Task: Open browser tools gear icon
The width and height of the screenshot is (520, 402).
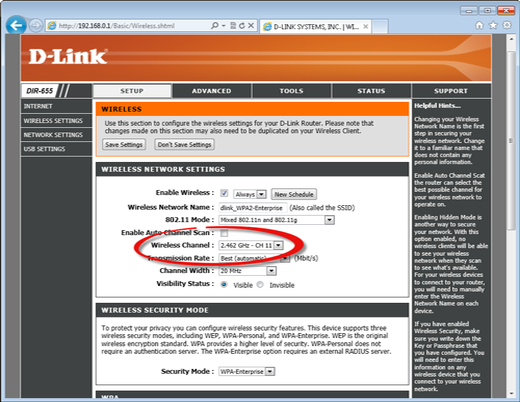Action: click(507, 25)
